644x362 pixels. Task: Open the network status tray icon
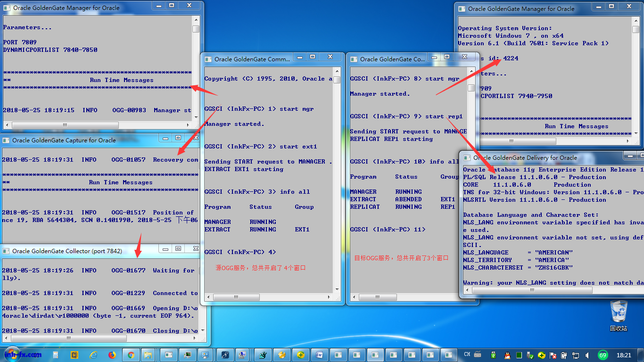pos(575,355)
